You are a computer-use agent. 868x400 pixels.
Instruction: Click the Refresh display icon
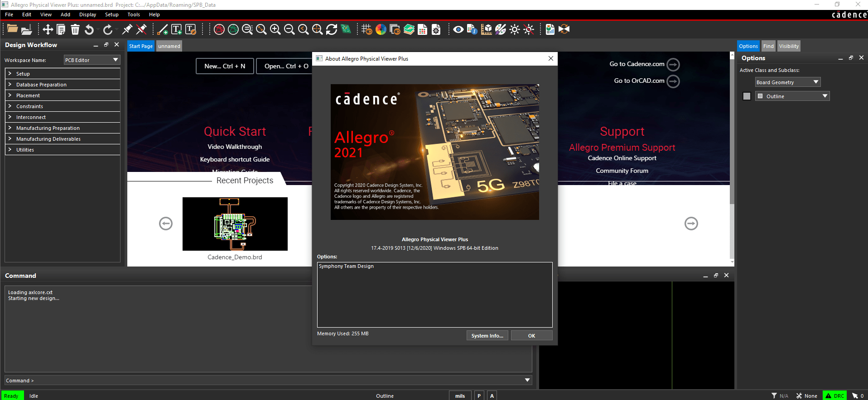(x=332, y=29)
